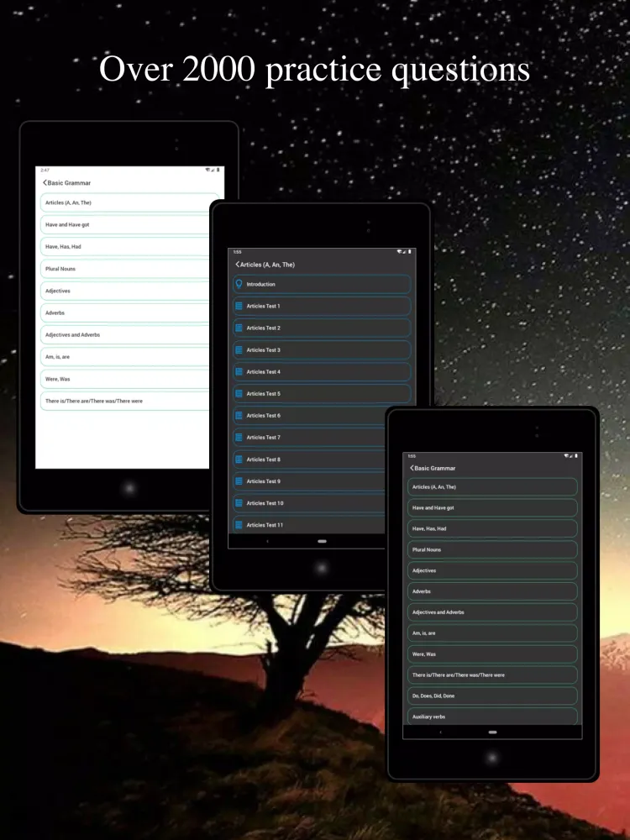Open Have, Has, Had on dark right tablet

(x=492, y=528)
